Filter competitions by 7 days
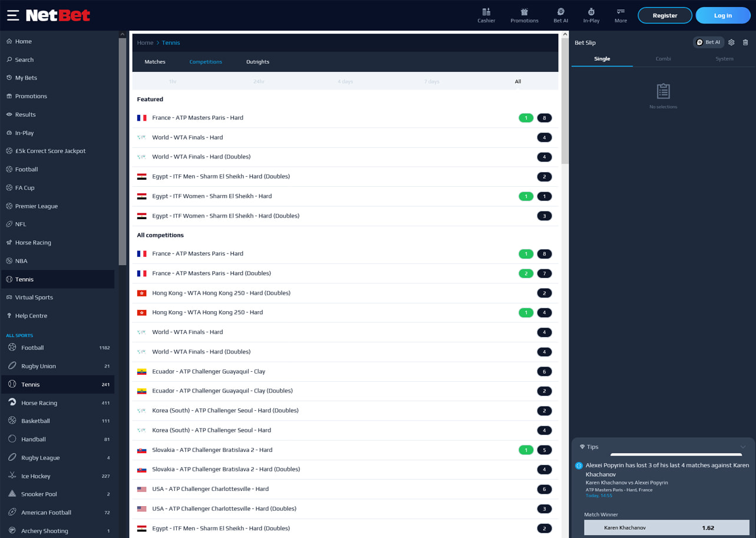756x538 pixels. pyautogui.click(x=431, y=81)
